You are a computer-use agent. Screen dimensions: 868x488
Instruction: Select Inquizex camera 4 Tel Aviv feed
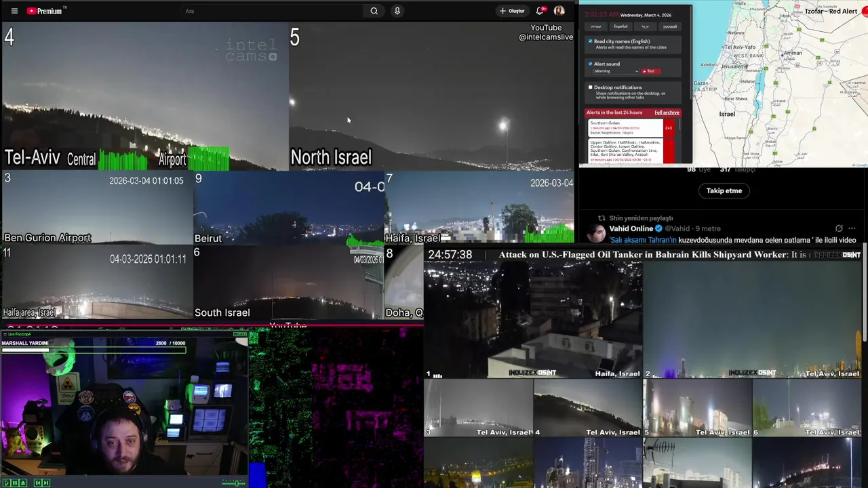587,408
